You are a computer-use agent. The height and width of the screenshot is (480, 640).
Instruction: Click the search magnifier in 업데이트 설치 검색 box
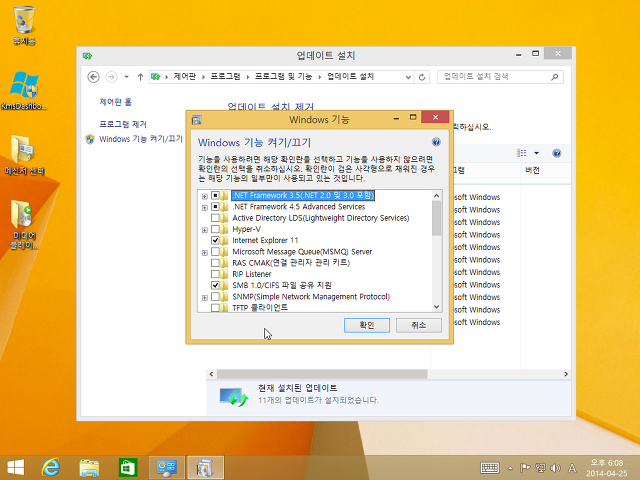[554, 77]
